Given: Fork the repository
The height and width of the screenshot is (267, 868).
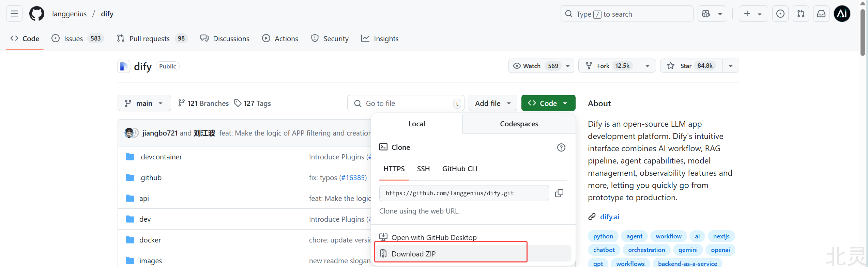Looking at the screenshot, I should click(609, 66).
